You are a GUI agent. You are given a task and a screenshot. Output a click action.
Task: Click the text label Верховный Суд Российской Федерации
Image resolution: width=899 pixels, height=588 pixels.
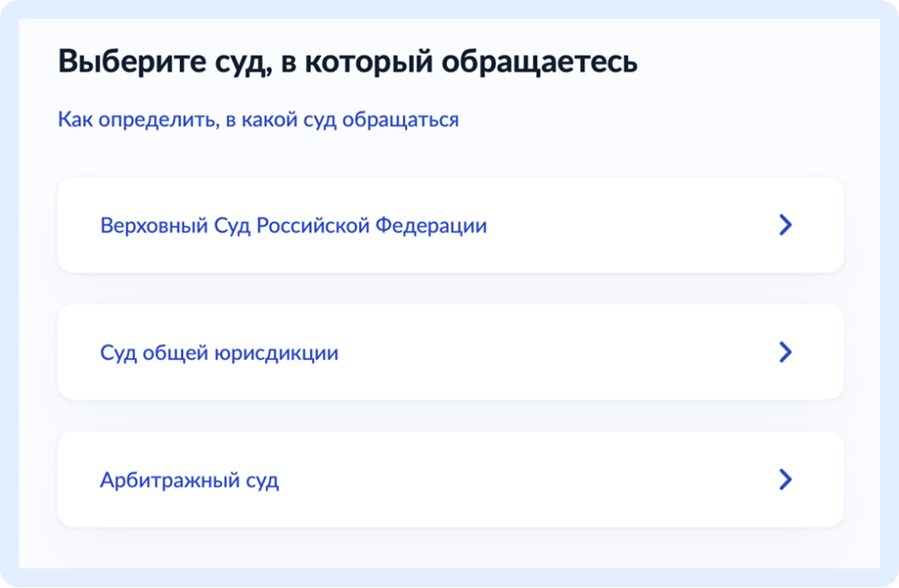(293, 226)
